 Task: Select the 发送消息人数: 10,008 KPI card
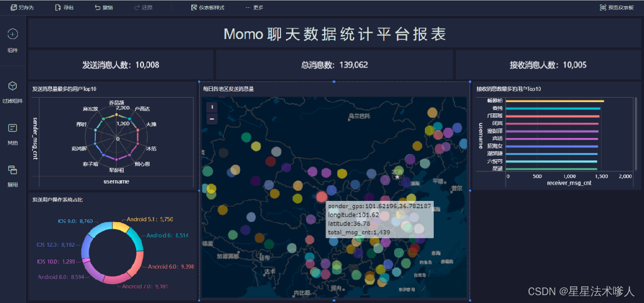click(x=121, y=65)
